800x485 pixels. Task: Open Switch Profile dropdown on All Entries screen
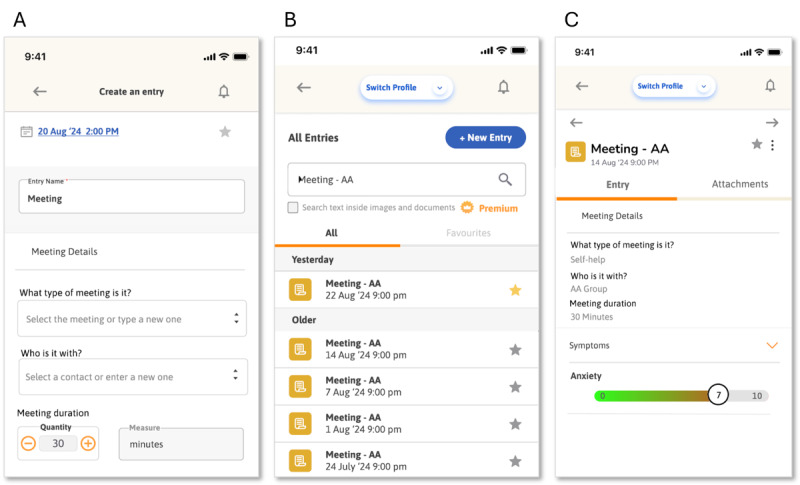[x=407, y=88]
